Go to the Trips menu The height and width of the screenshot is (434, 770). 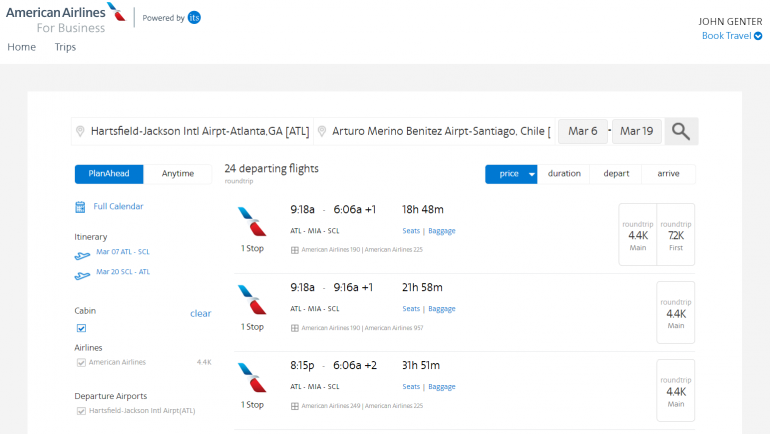point(65,47)
